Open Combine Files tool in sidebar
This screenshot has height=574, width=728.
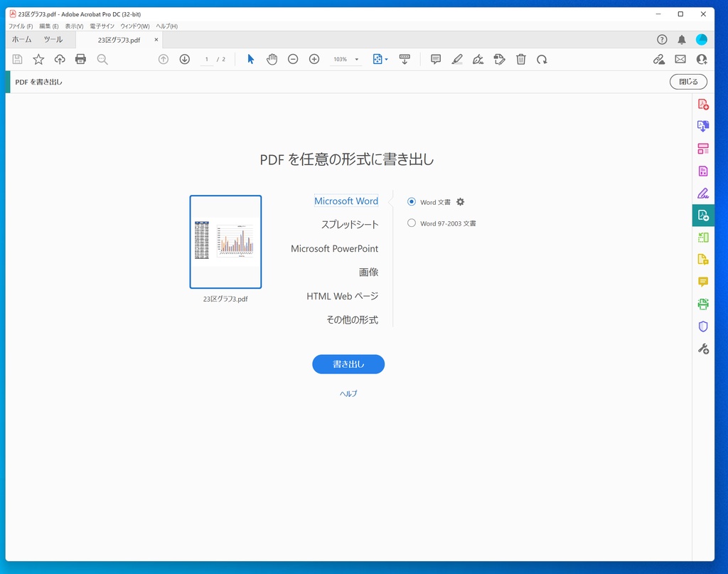(x=703, y=127)
